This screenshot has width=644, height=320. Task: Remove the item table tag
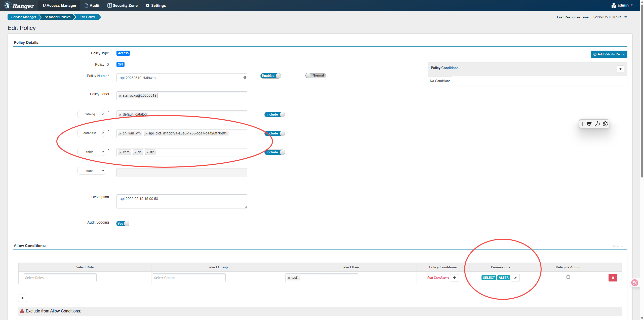coord(120,153)
